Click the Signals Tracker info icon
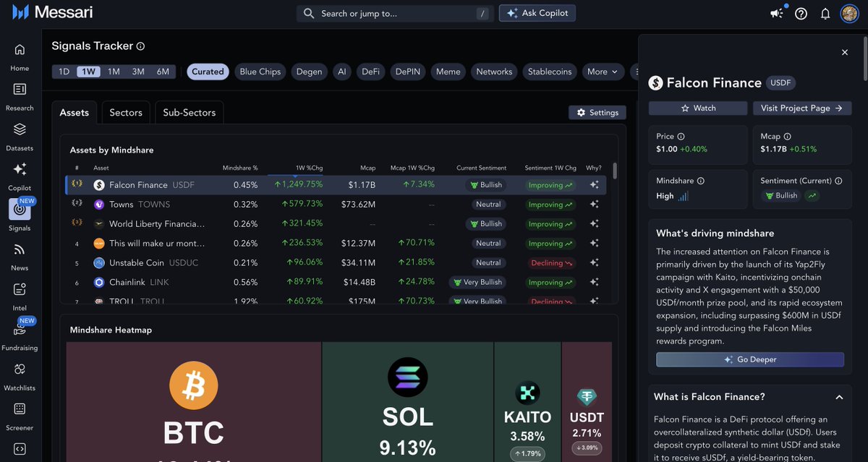The width and height of the screenshot is (868, 462). tap(140, 46)
